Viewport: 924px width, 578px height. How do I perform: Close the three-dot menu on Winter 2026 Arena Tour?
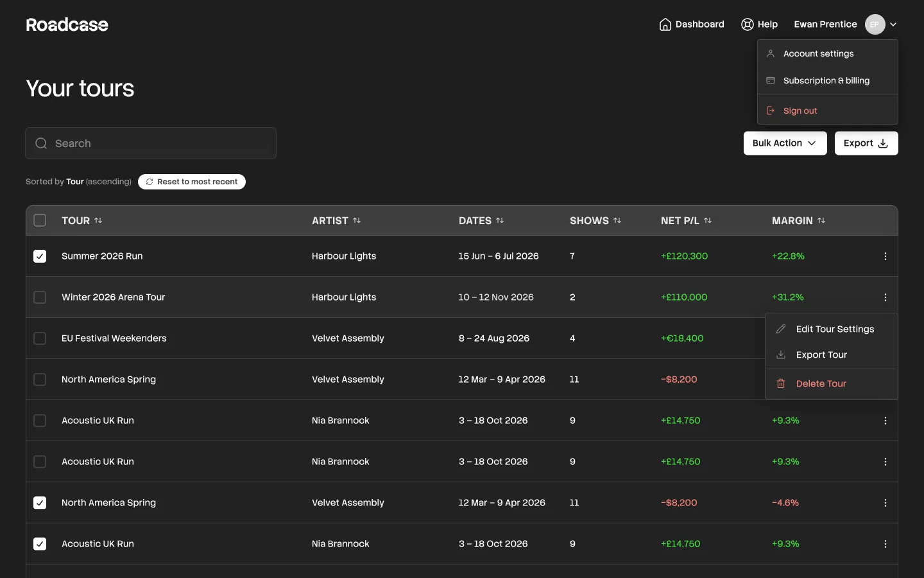[x=886, y=297]
